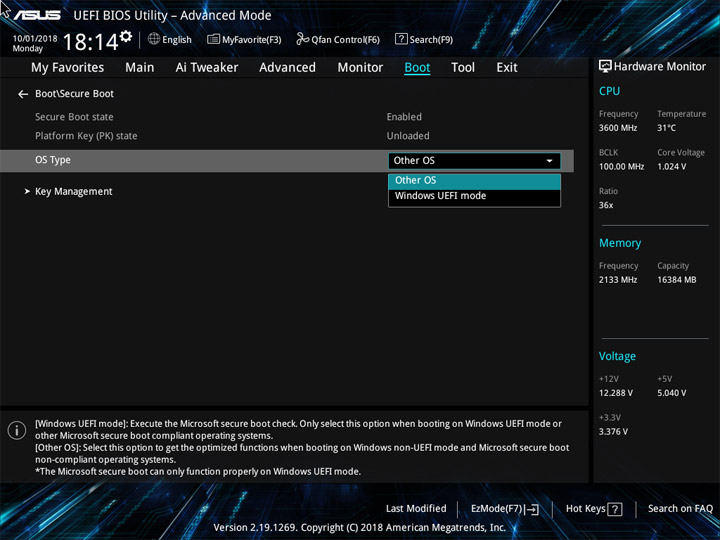Click the 12.288 V reading
This screenshot has height=540, width=720.
(x=615, y=393)
